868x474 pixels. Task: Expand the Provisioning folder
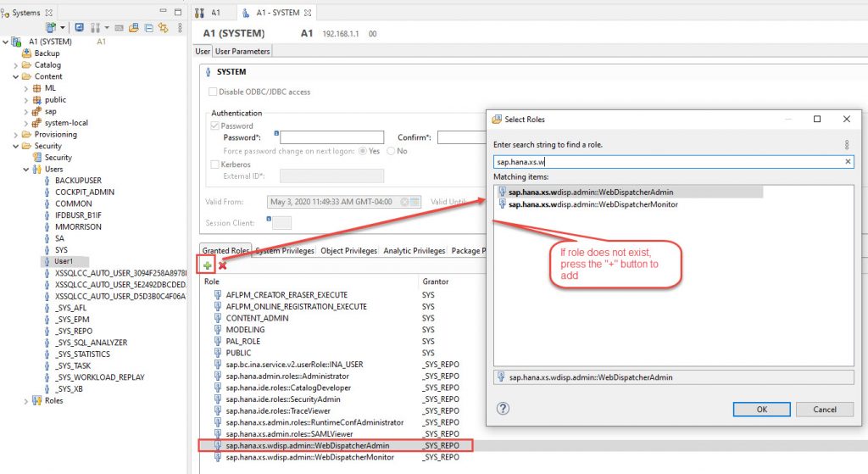point(15,135)
